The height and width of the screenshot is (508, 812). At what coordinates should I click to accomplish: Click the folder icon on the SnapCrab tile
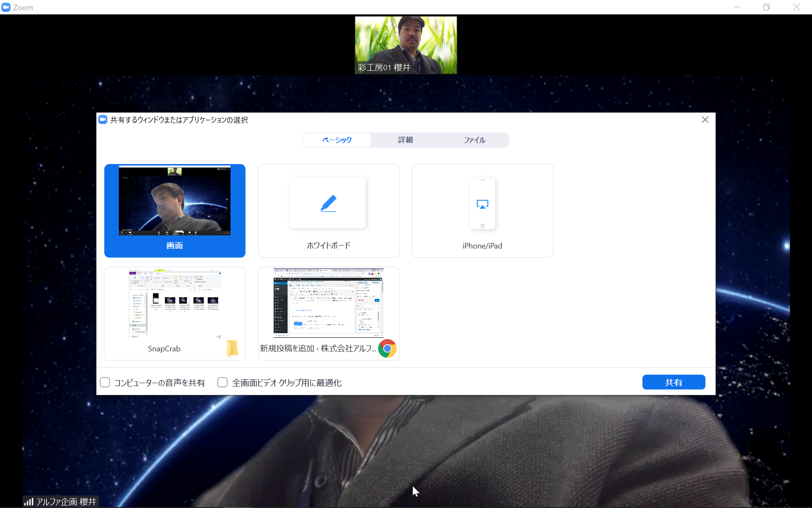coord(232,348)
